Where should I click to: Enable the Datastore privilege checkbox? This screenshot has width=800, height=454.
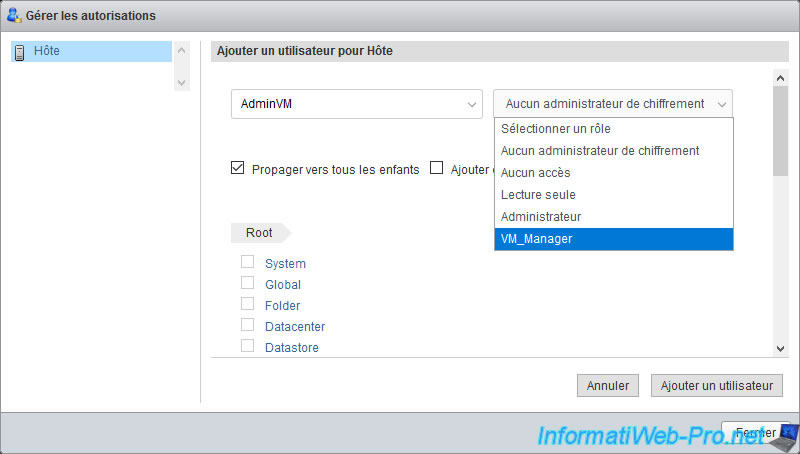coord(247,347)
